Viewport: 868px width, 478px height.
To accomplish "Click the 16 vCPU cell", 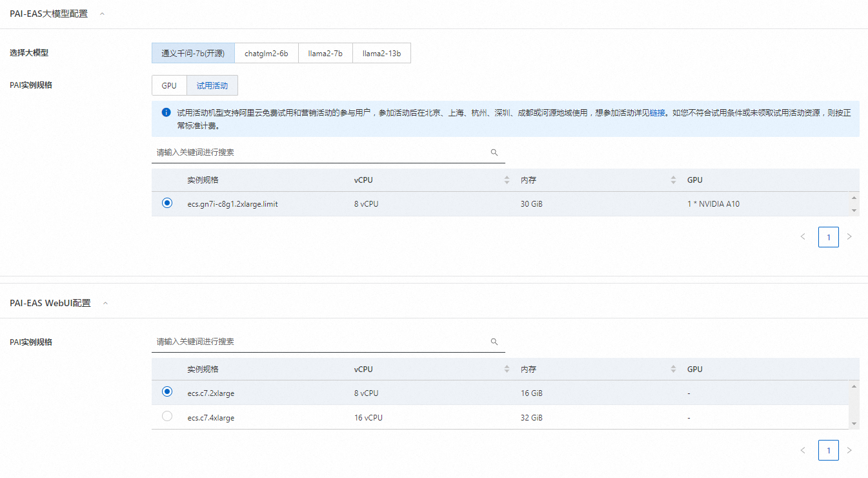I will [x=368, y=418].
